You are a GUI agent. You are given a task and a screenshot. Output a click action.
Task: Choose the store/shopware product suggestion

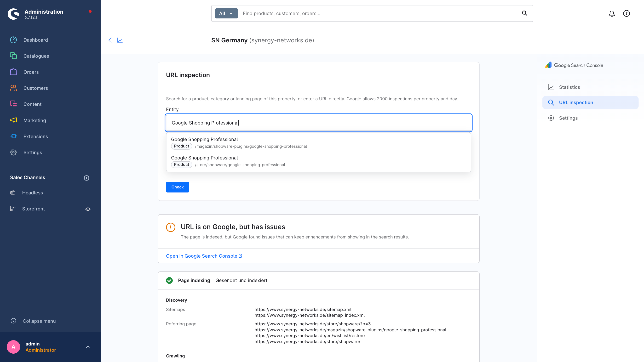click(x=318, y=161)
